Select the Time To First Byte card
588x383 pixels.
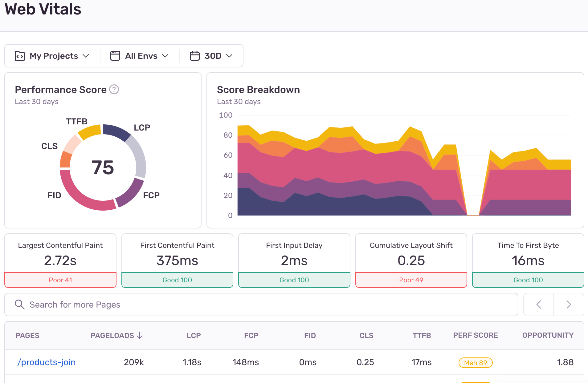(x=528, y=260)
